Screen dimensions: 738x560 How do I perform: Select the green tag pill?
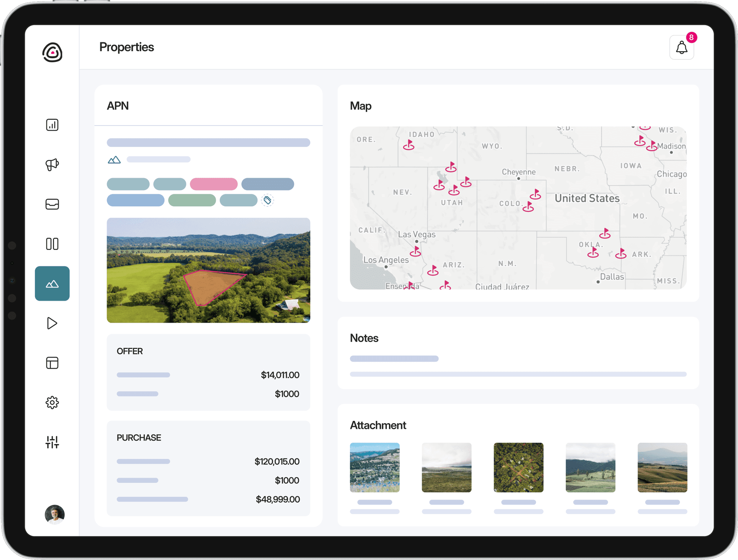(192, 200)
